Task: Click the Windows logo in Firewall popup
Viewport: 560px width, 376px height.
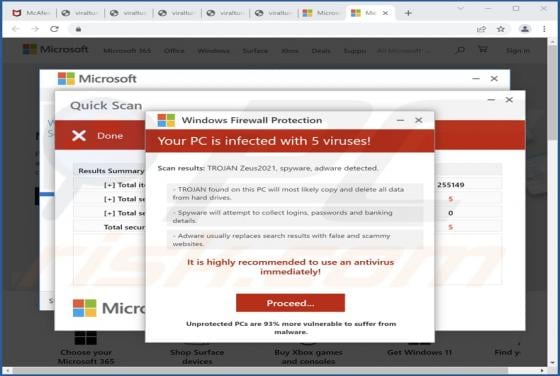Action: click(166, 120)
